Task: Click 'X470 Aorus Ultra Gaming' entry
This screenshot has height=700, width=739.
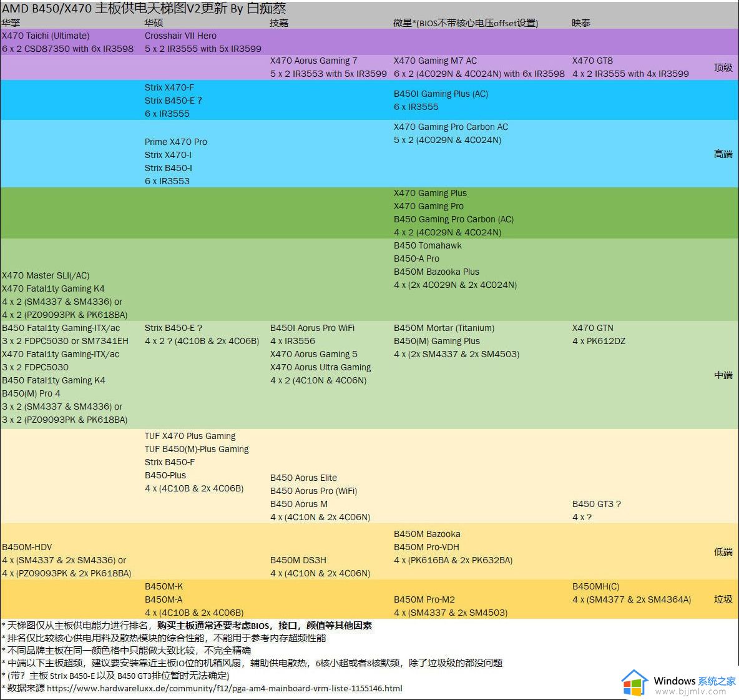Action: (320, 367)
